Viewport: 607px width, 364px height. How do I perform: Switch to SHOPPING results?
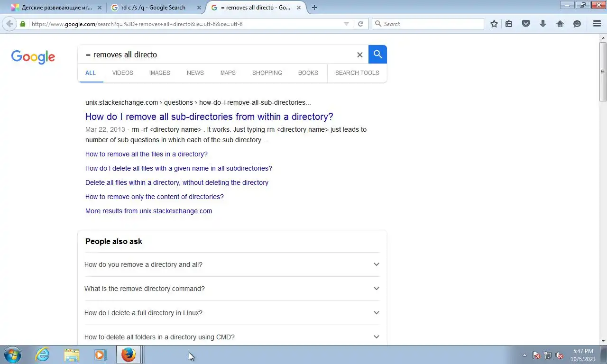pyautogui.click(x=267, y=73)
